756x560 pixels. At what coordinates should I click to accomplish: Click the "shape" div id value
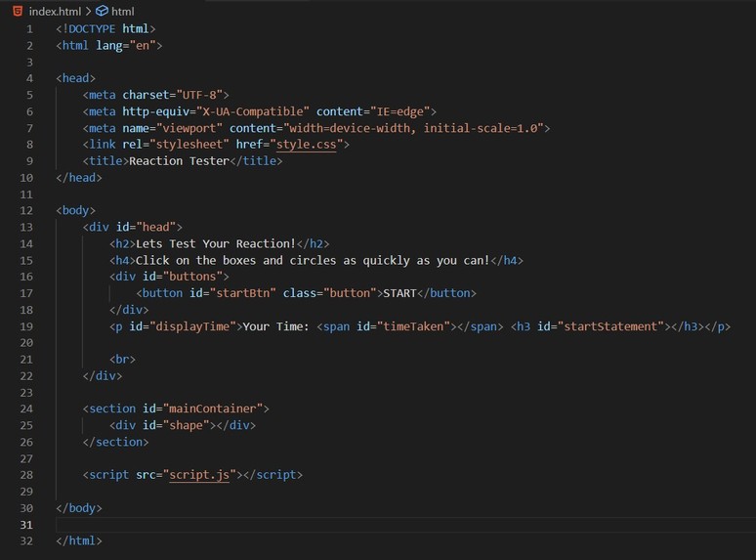click(186, 425)
